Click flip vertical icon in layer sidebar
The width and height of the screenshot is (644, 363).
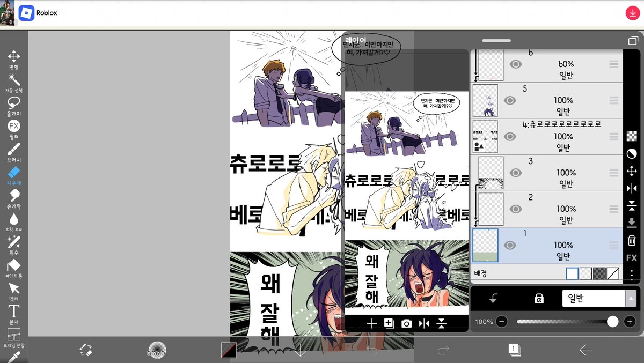pyautogui.click(x=632, y=205)
